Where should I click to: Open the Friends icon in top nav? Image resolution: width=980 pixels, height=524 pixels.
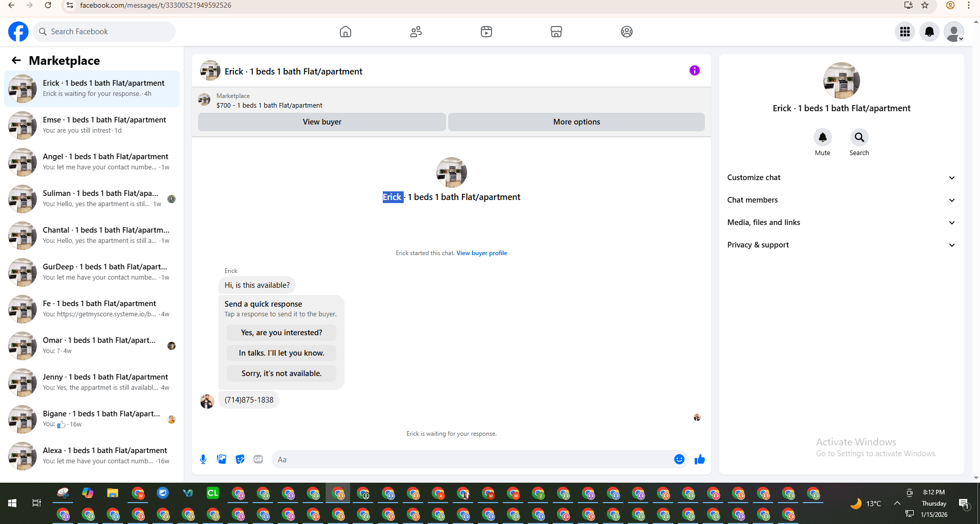point(416,32)
